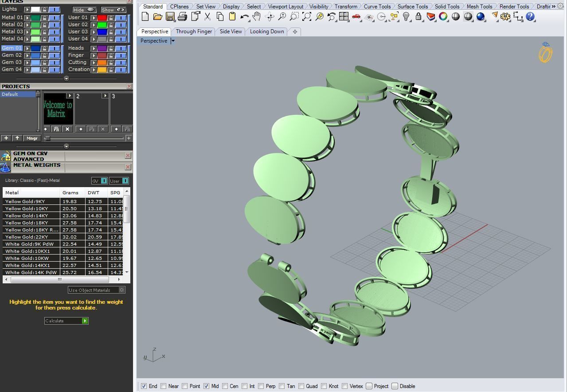The height and width of the screenshot is (392, 567).
Task: Pick the red User 01 color swatch
Action: (x=102, y=18)
